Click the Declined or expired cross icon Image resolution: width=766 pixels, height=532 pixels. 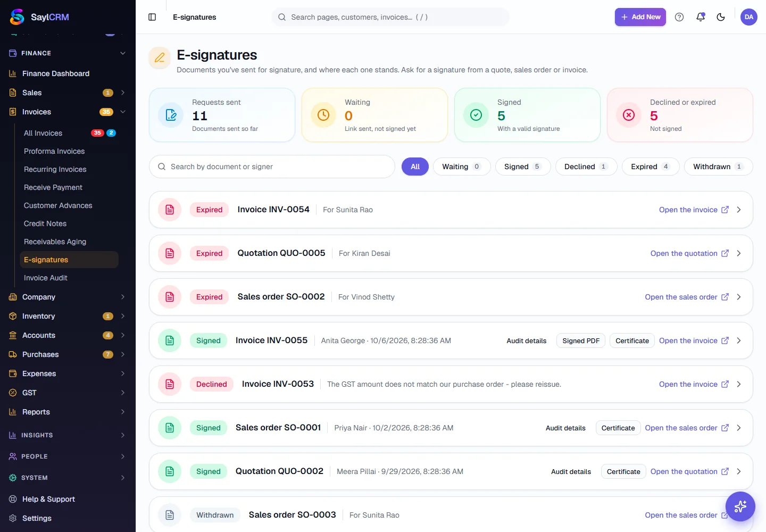pyautogui.click(x=629, y=115)
